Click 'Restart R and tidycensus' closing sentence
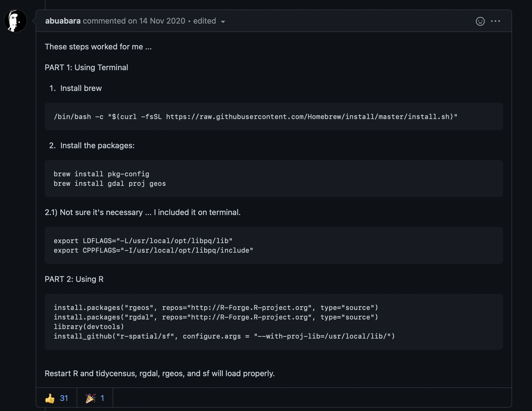This screenshot has width=532, height=411. pos(160,374)
